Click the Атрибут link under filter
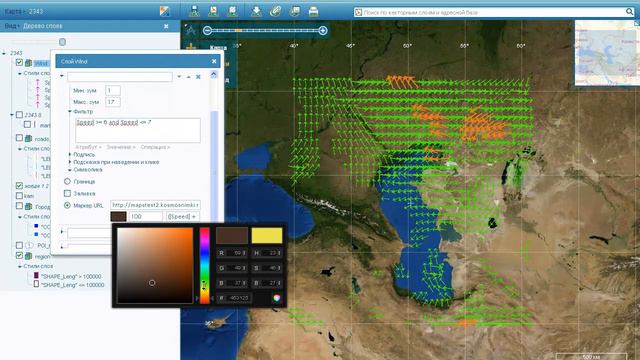Image resolution: width=640 pixels, height=360 pixels. 88,147
